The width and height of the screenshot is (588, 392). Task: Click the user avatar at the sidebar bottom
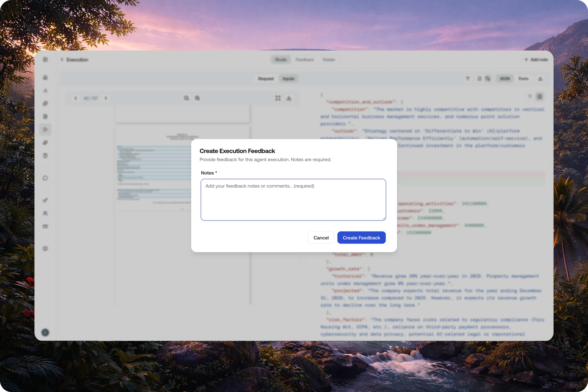[45, 332]
